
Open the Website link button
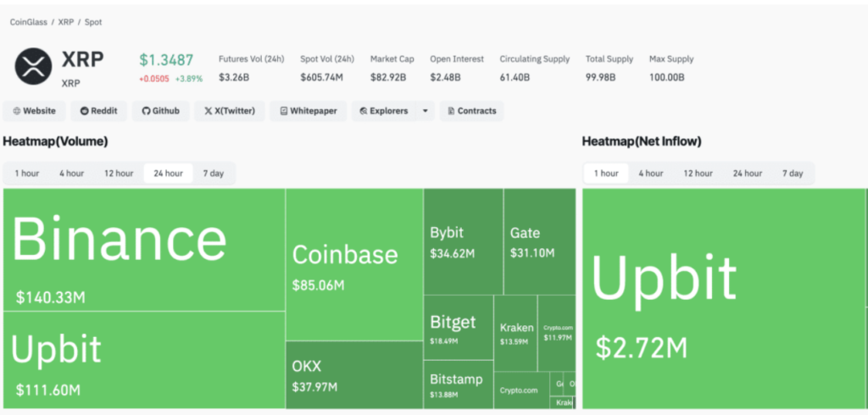coord(34,111)
